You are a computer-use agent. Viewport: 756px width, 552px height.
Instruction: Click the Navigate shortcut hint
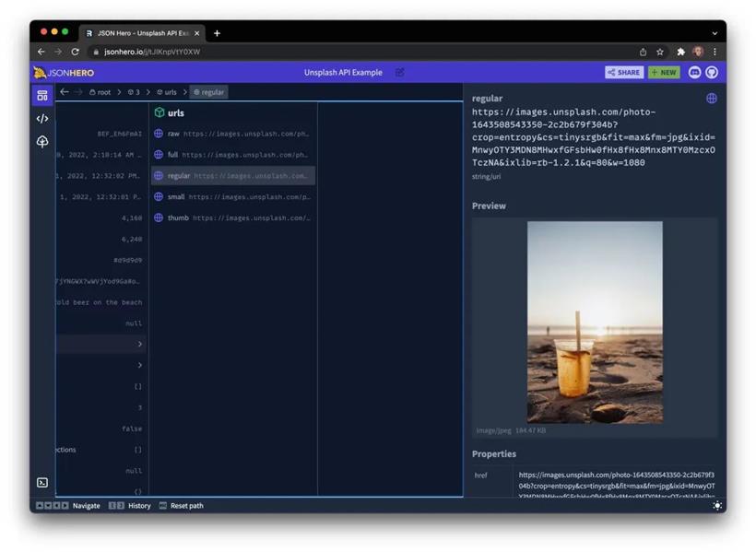tap(68, 505)
